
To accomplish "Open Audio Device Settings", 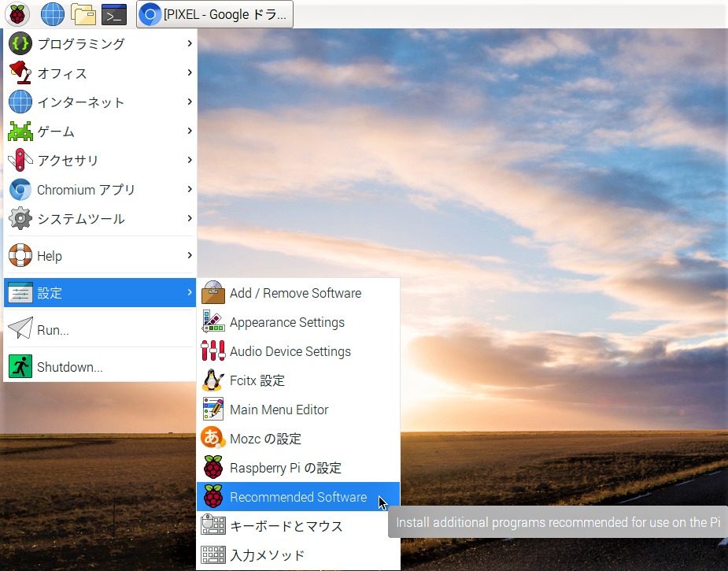I will click(x=298, y=351).
